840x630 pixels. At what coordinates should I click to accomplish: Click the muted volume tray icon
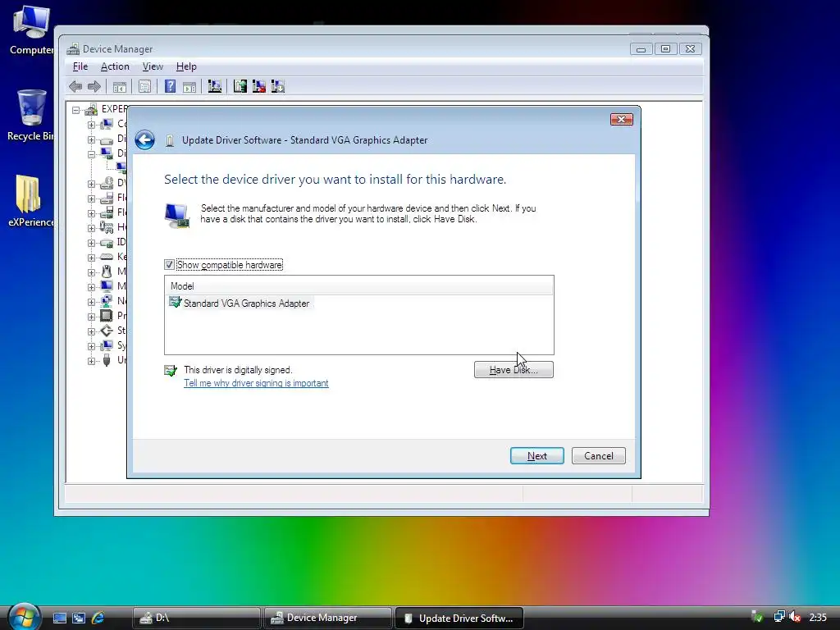(795, 618)
